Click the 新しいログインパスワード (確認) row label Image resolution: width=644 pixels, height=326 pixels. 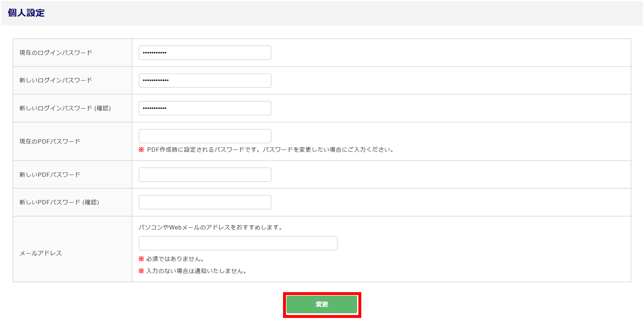click(x=65, y=108)
